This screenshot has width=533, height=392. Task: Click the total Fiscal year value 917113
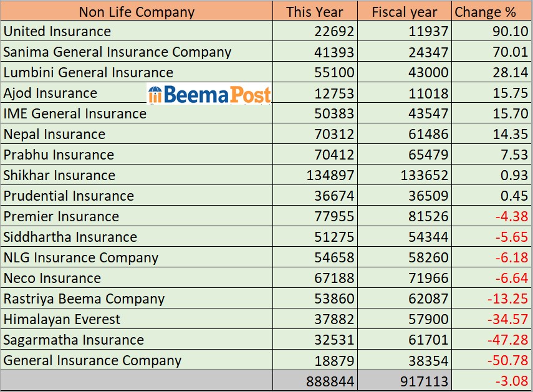click(424, 381)
